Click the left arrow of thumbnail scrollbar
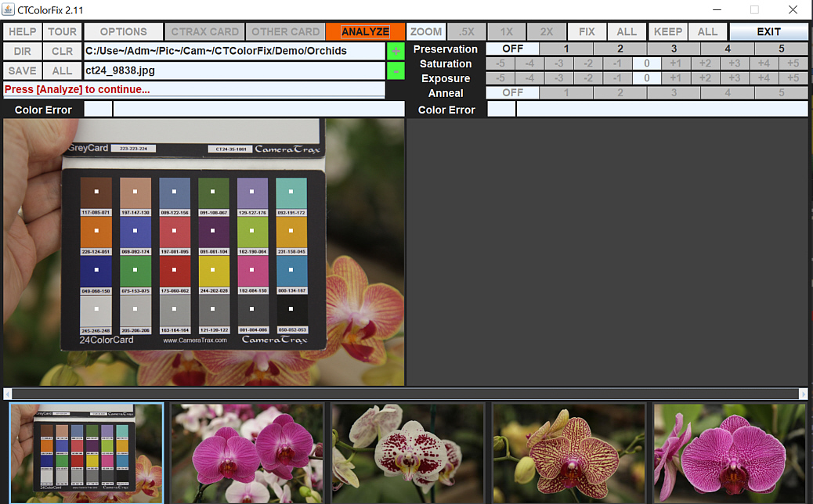This screenshot has height=504, width=813. [8, 394]
